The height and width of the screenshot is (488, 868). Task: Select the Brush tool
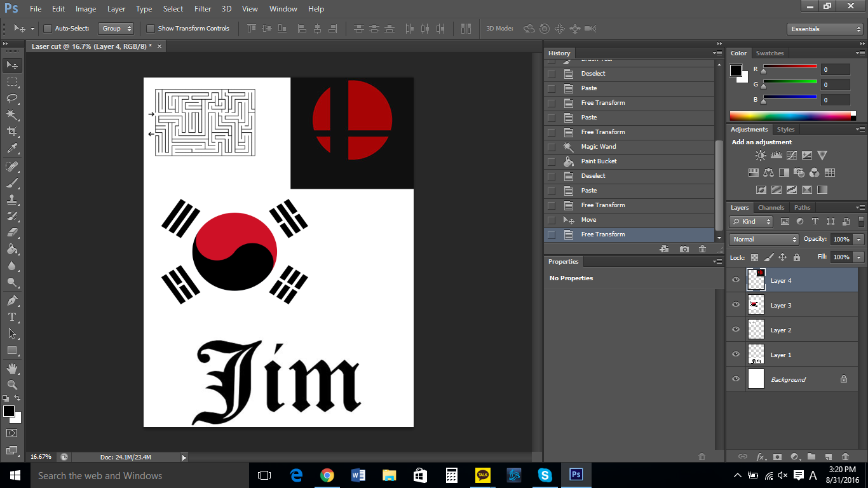coord(12,183)
